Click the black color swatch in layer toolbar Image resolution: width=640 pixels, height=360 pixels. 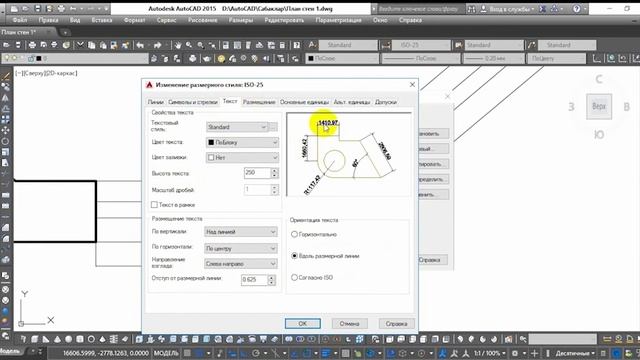39,59
